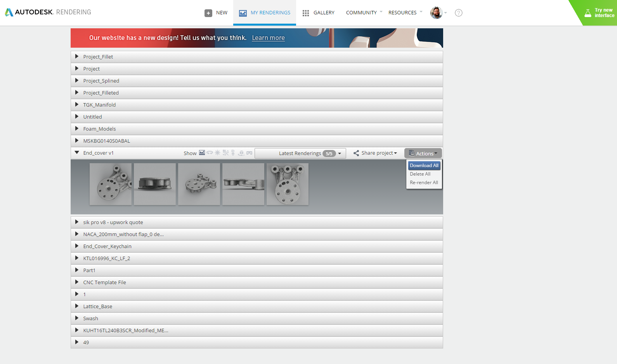Open the third End_cover rendering thumbnail
617x364 pixels.
(199, 184)
